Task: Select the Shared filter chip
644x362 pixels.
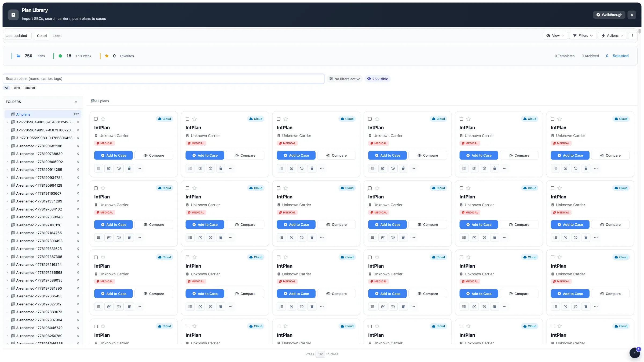Action: click(x=30, y=88)
